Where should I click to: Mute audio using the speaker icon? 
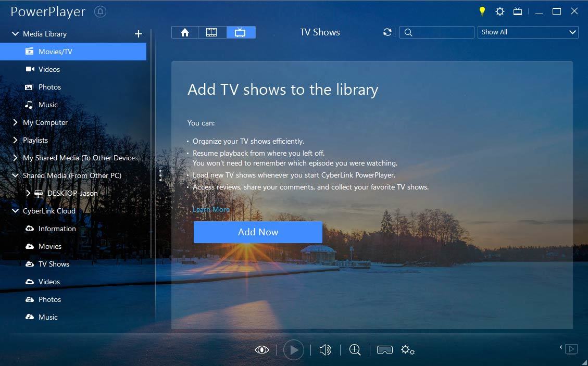click(x=325, y=350)
